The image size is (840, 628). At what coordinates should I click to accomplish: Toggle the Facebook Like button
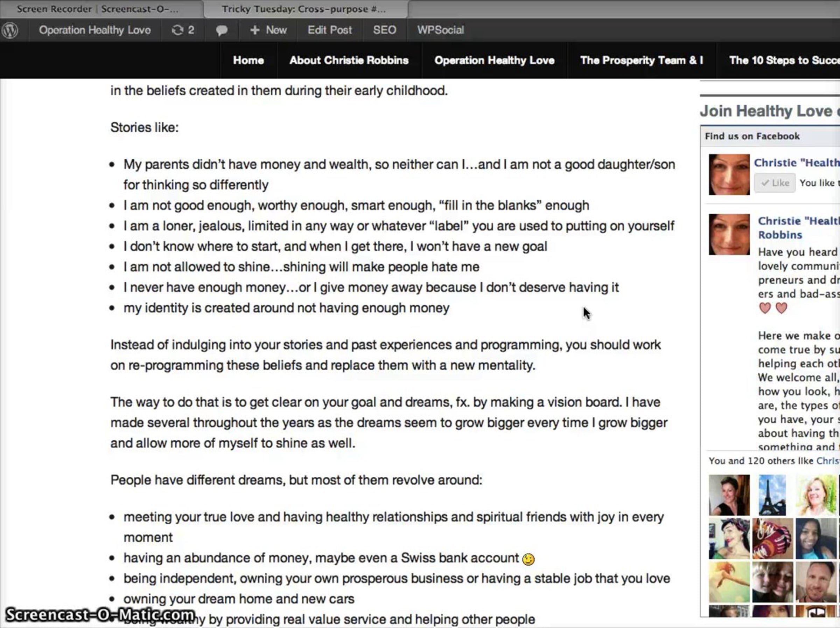pyautogui.click(x=774, y=183)
